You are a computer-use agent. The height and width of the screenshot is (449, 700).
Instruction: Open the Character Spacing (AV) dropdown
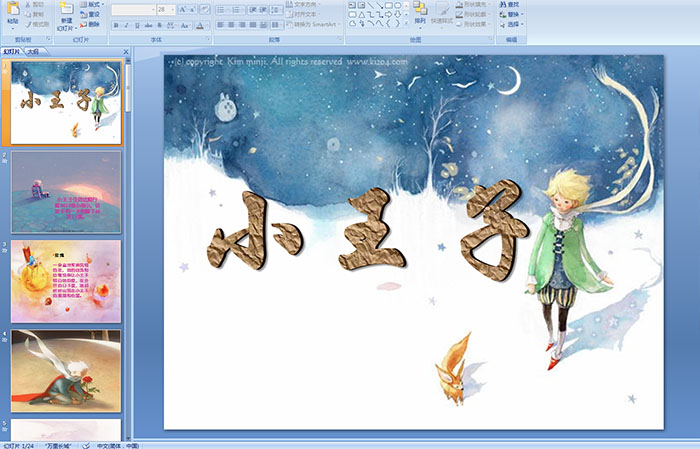click(x=171, y=25)
